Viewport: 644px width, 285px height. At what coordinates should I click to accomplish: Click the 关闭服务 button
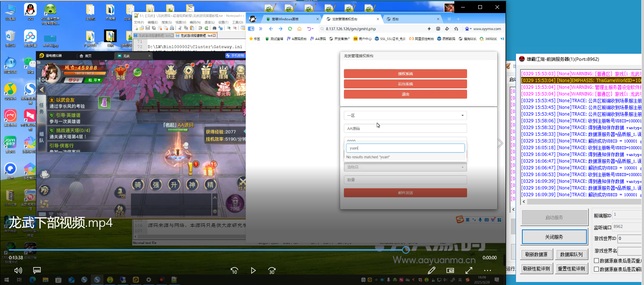[x=554, y=237]
